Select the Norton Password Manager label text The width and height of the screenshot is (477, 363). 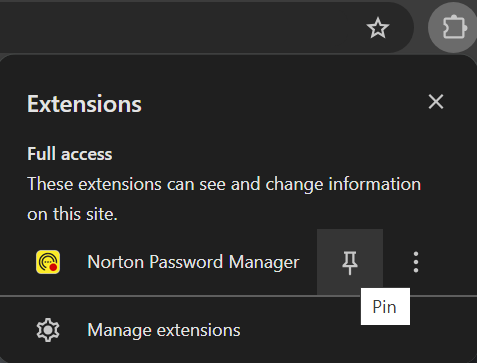point(193,262)
